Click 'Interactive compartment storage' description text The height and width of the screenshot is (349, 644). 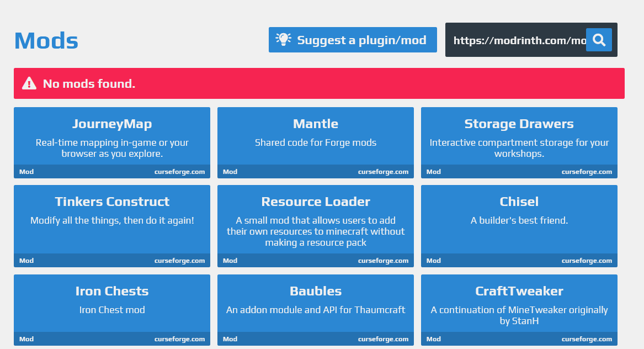[x=519, y=148]
